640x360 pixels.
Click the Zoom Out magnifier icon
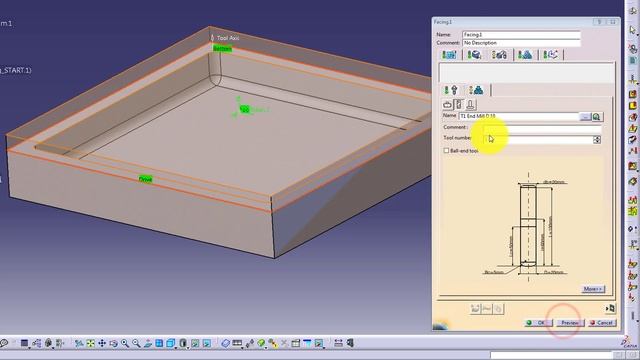coord(136,344)
